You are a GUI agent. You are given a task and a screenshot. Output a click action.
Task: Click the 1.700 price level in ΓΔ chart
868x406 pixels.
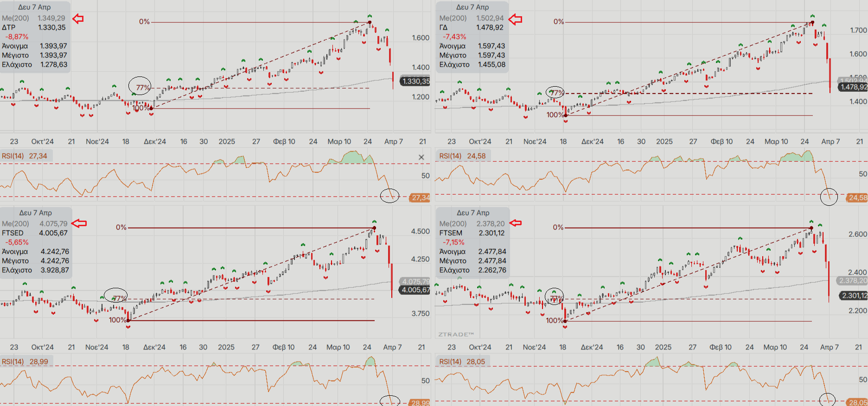(x=858, y=30)
